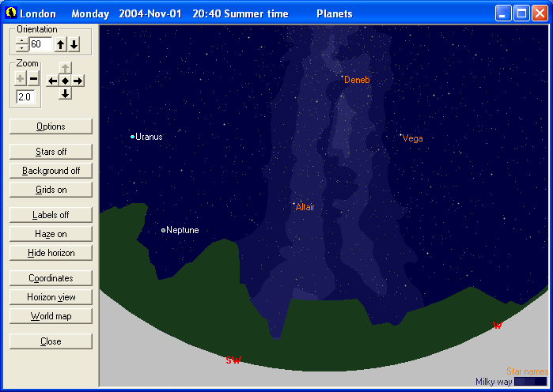This screenshot has width=553, height=392.
Task: Toggle the background off
Action: (51, 171)
